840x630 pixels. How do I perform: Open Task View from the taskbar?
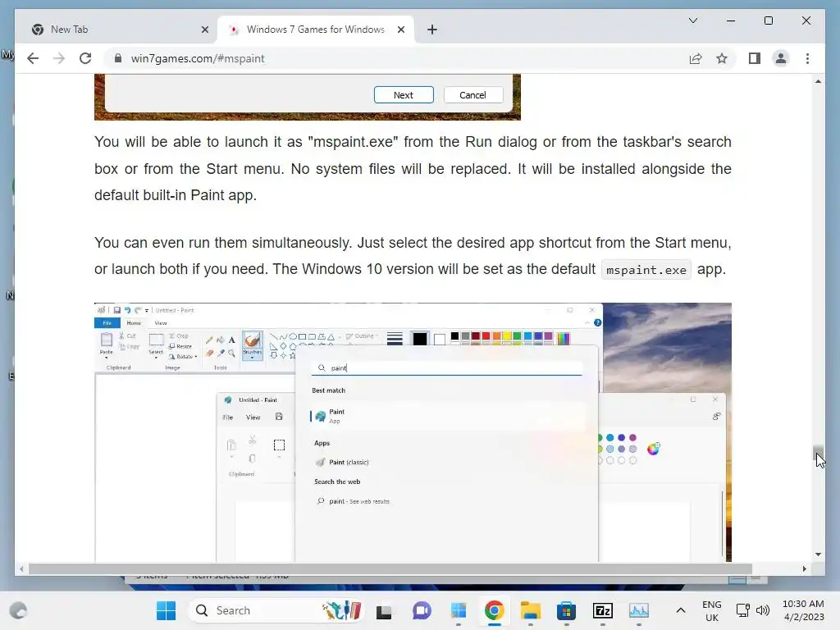384,610
